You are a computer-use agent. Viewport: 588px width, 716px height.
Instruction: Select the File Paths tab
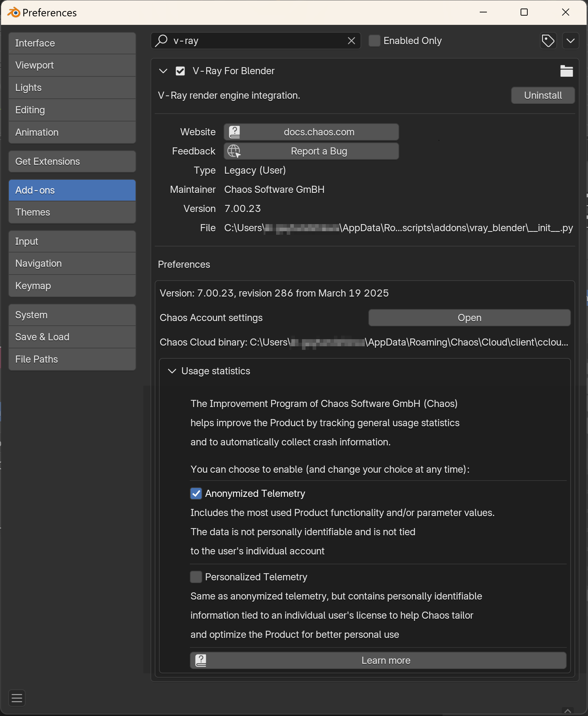pos(72,359)
